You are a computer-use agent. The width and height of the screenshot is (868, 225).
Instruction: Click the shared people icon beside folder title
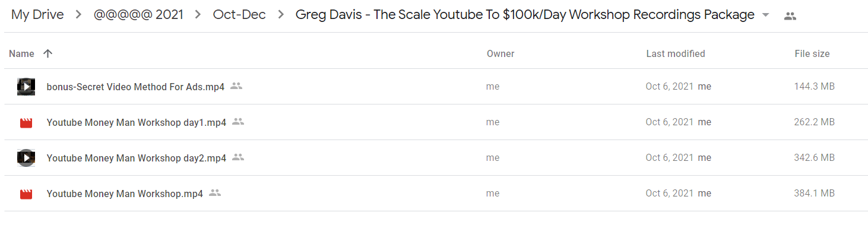click(x=790, y=16)
